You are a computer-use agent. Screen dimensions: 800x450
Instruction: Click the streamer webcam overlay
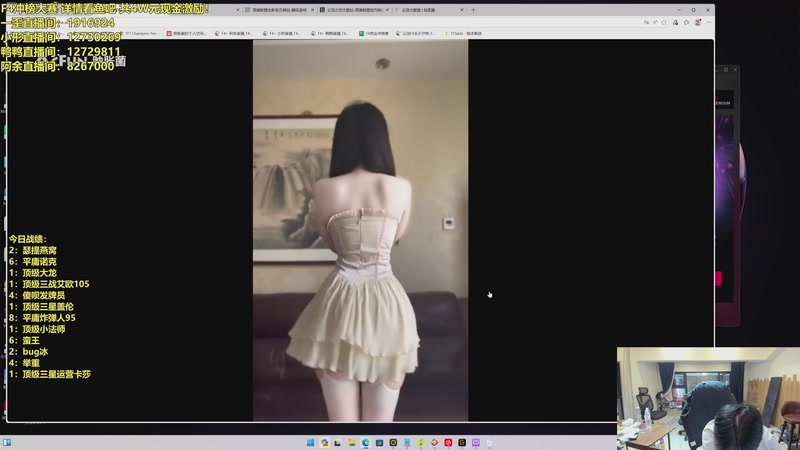pyautogui.click(x=708, y=398)
